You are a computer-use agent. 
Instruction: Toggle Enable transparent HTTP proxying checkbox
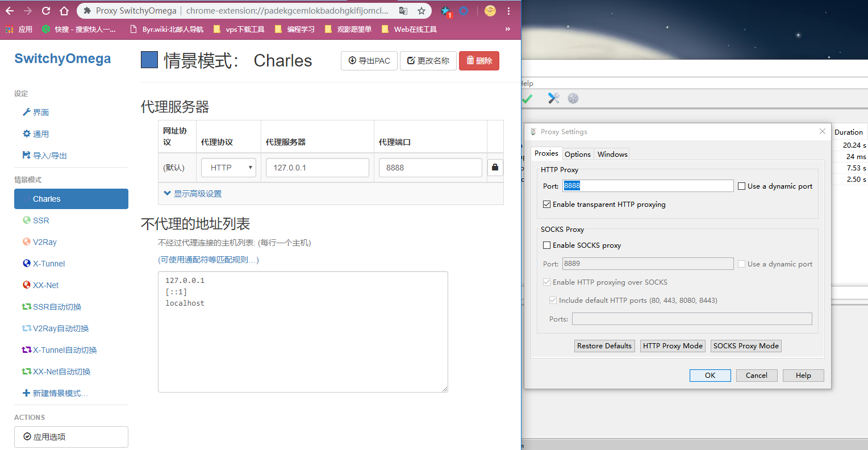tap(546, 204)
